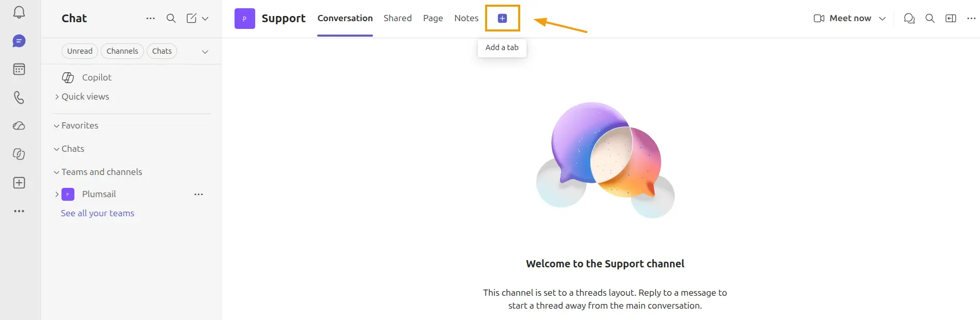Click the Support channel avatar icon
This screenshot has width=980, height=320.
[245, 19]
